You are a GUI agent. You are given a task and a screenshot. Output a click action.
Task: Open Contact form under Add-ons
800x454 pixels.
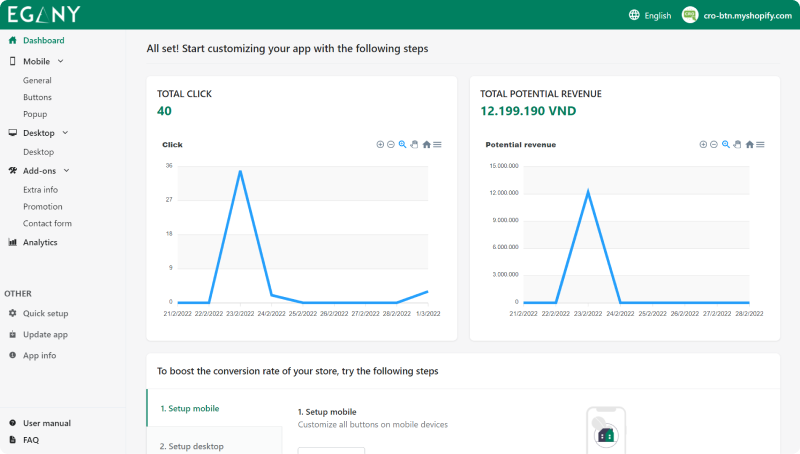click(47, 223)
